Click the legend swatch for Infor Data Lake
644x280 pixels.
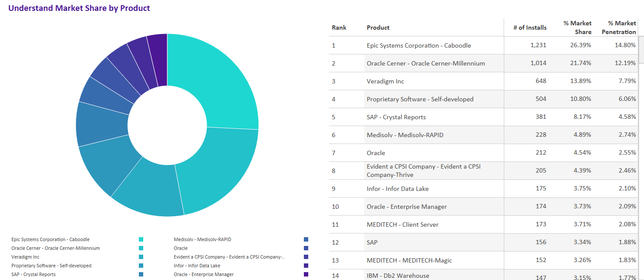(x=306, y=265)
